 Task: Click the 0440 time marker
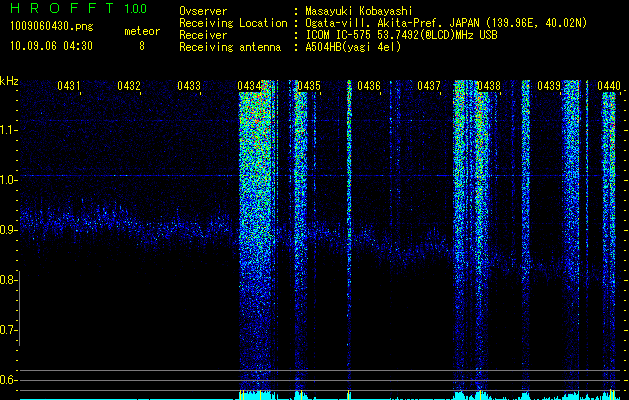609,86
